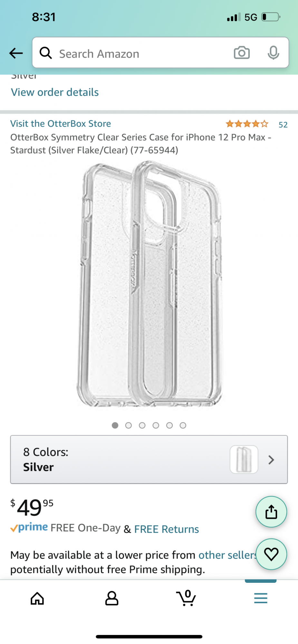The width and height of the screenshot is (298, 644).
Task: Open View order details link
Action: tap(55, 92)
